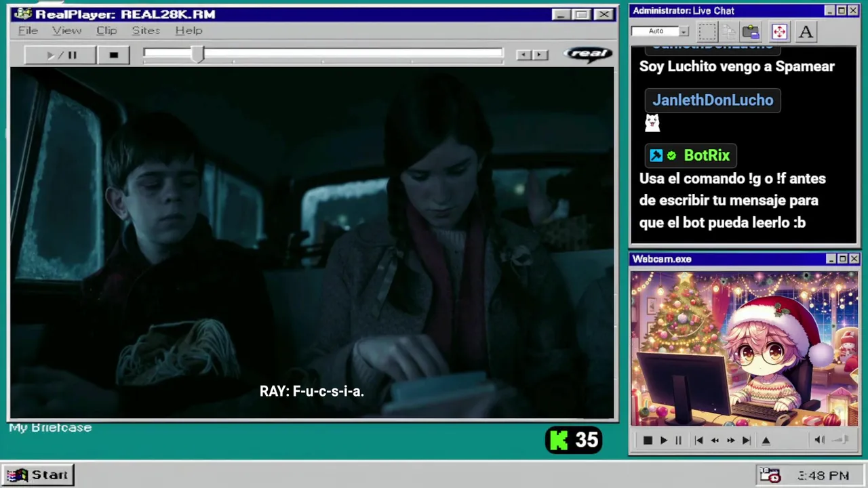Click the 3:48 PM taskbar clock
This screenshot has width=868, height=488.
pos(823,476)
